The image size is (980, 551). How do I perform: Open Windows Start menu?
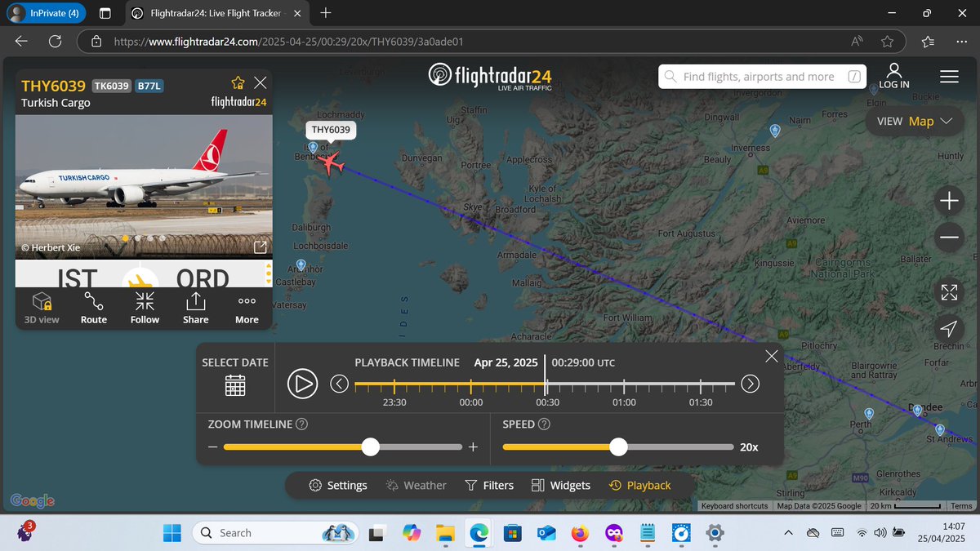(172, 533)
